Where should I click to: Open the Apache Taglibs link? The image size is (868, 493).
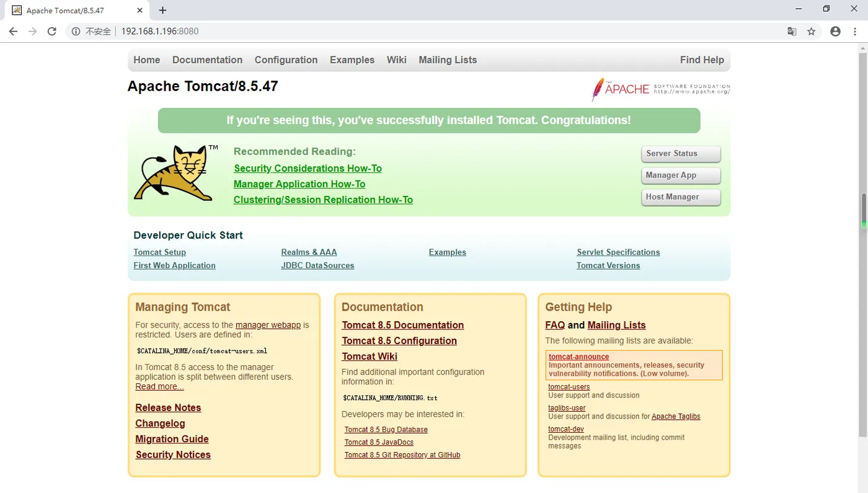pos(676,417)
